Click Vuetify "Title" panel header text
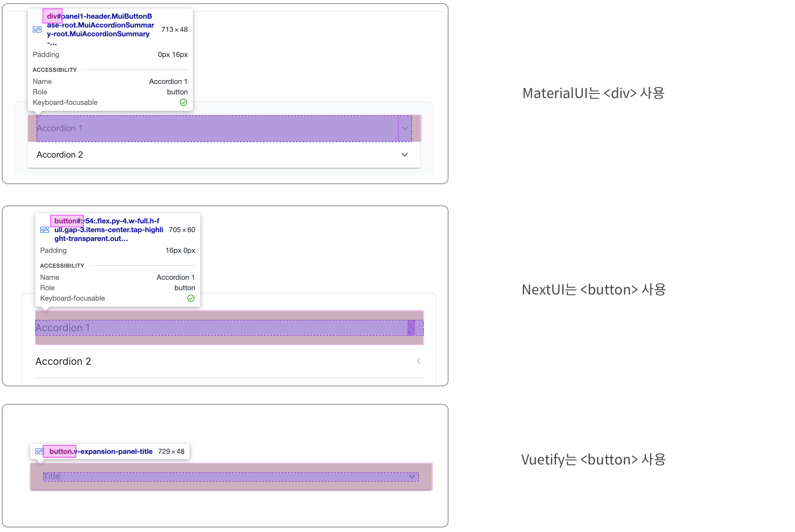The width and height of the screenshot is (795, 532). [51, 477]
